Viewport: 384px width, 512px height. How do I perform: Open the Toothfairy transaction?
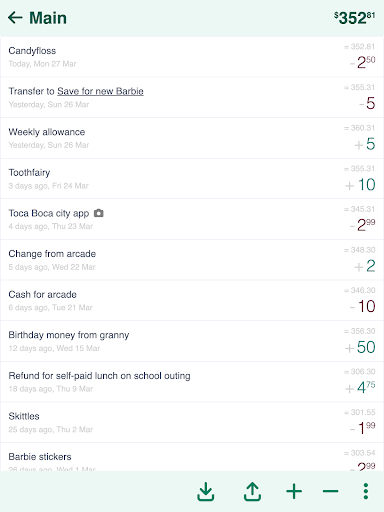tap(192, 179)
